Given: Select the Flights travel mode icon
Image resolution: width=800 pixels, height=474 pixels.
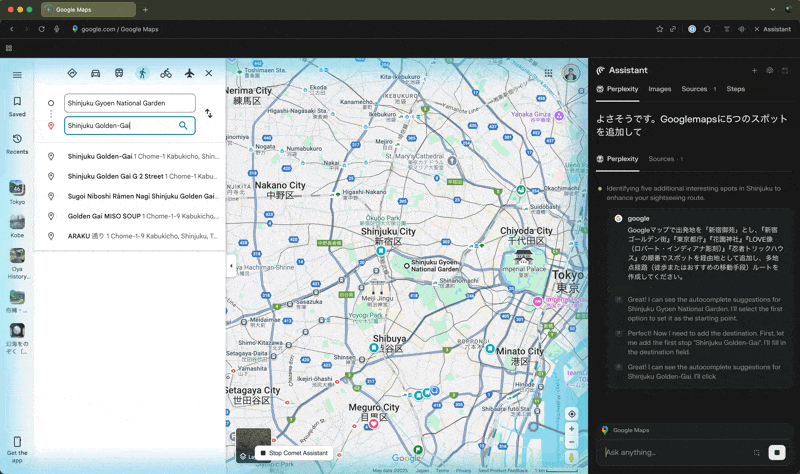Looking at the screenshot, I should pos(189,73).
